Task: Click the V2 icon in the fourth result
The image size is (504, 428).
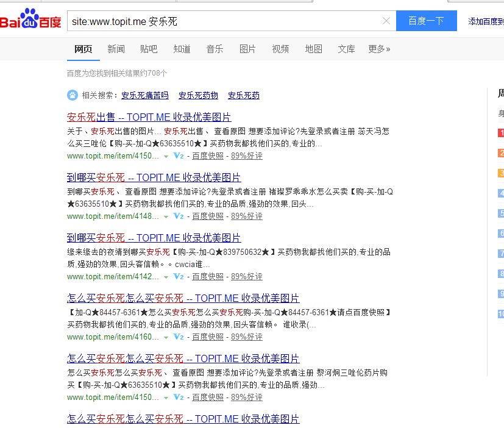Action: pyautogui.click(x=179, y=337)
